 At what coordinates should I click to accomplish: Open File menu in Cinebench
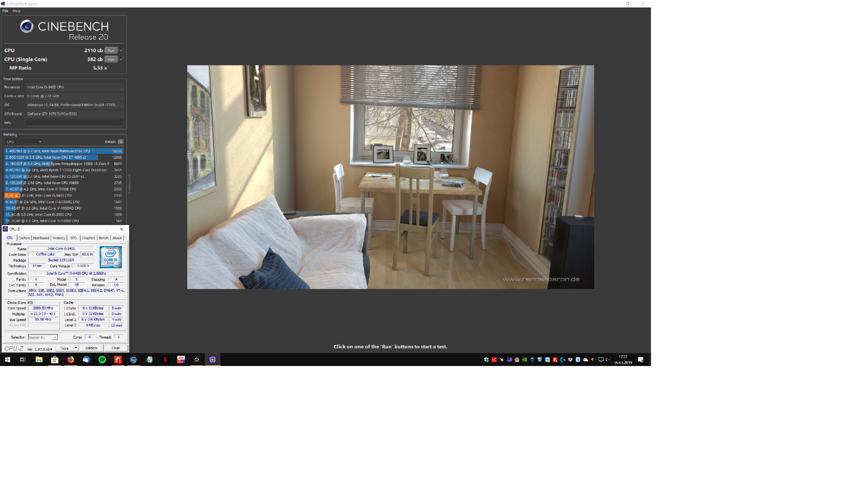5,11
